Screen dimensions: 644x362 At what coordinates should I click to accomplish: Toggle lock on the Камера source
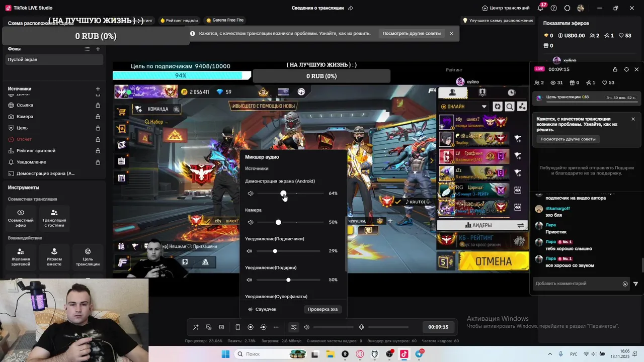point(98,117)
